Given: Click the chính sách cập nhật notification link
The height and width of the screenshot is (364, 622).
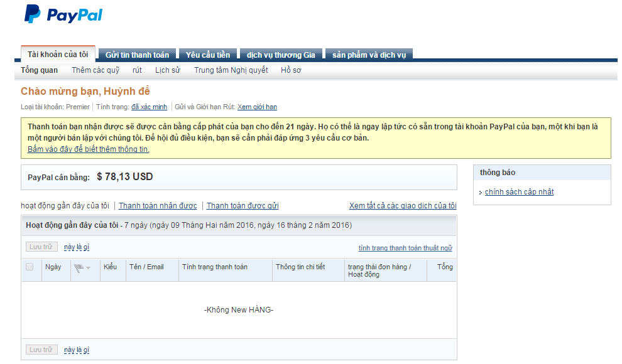Looking at the screenshot, I should click(519, 191).
